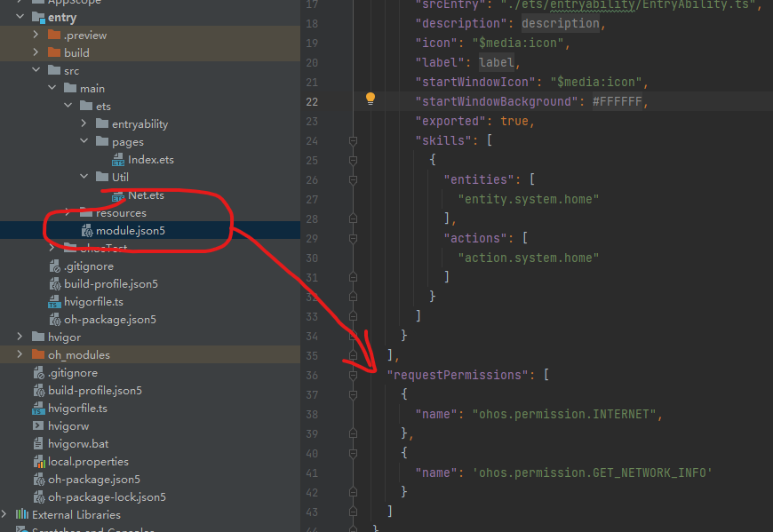Click the #FFFFFF color value on line 22
Screen dimensions: 773x532
click(x=617, y=101)
